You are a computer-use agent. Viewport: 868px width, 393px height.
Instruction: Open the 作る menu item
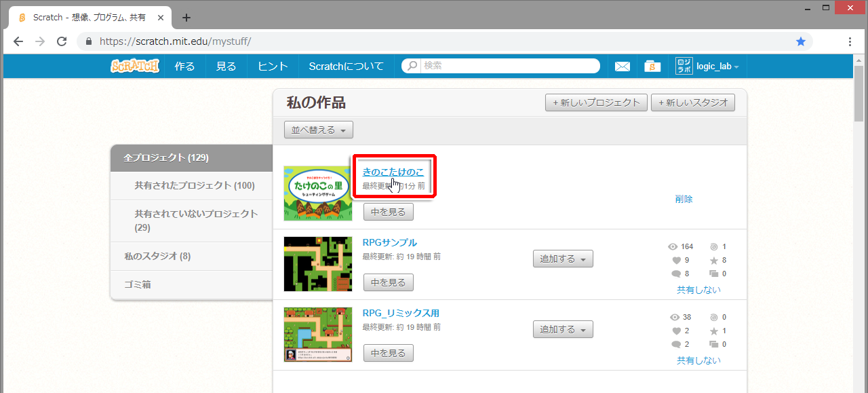click(184, 66)
